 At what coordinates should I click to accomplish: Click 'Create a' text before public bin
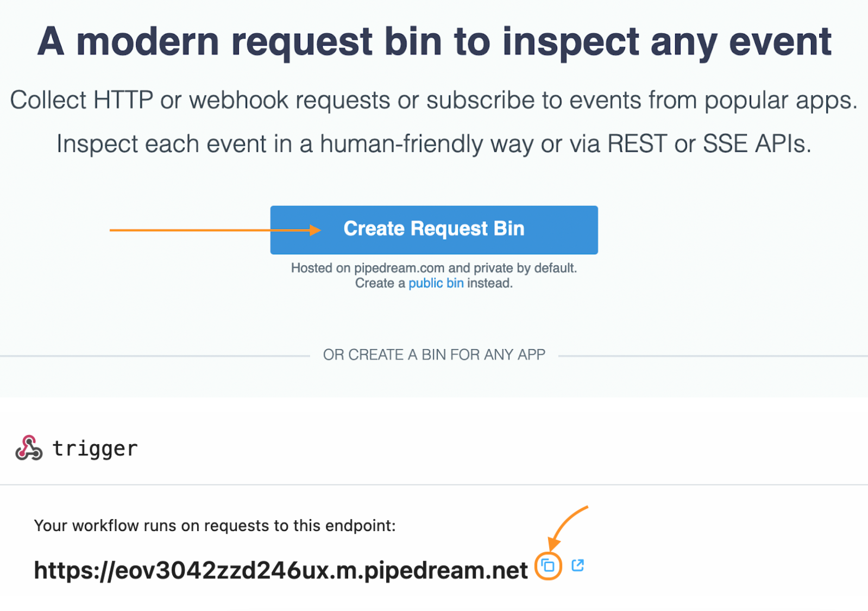(380, 283)
